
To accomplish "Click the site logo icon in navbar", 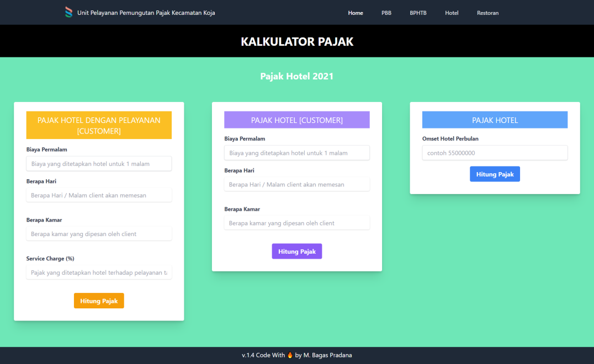I will tap(68, 12).
